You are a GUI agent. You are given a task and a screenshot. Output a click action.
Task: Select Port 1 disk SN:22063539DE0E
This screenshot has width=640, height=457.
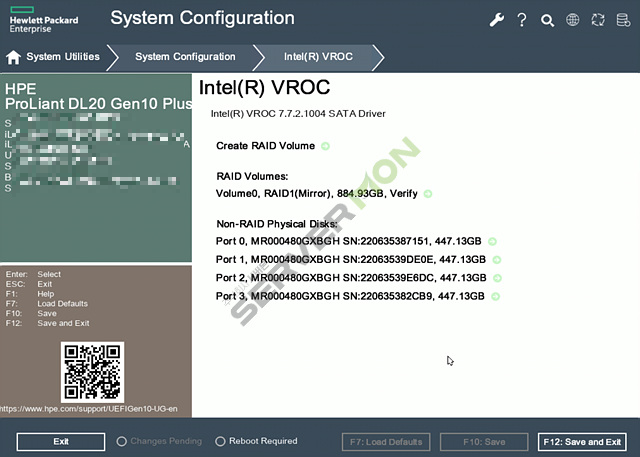coord(351,260)
